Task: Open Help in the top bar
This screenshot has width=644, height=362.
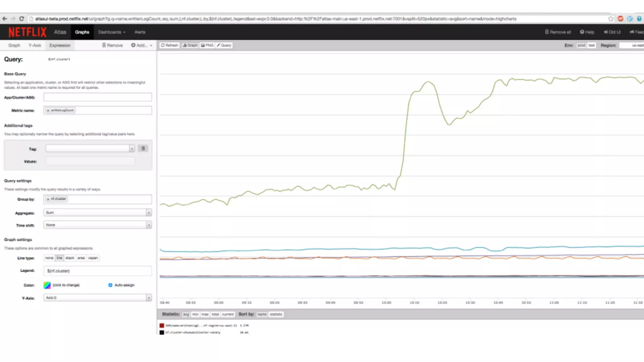Action: [587, 32]
